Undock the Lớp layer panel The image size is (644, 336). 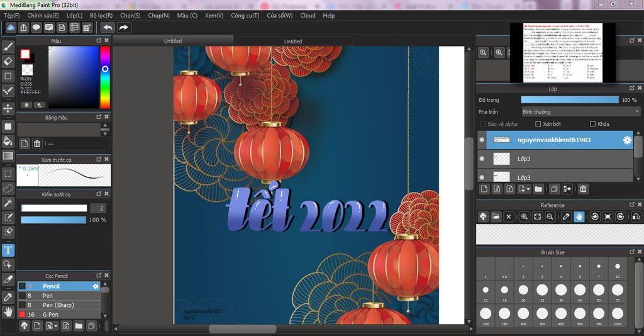coord(632,88)
